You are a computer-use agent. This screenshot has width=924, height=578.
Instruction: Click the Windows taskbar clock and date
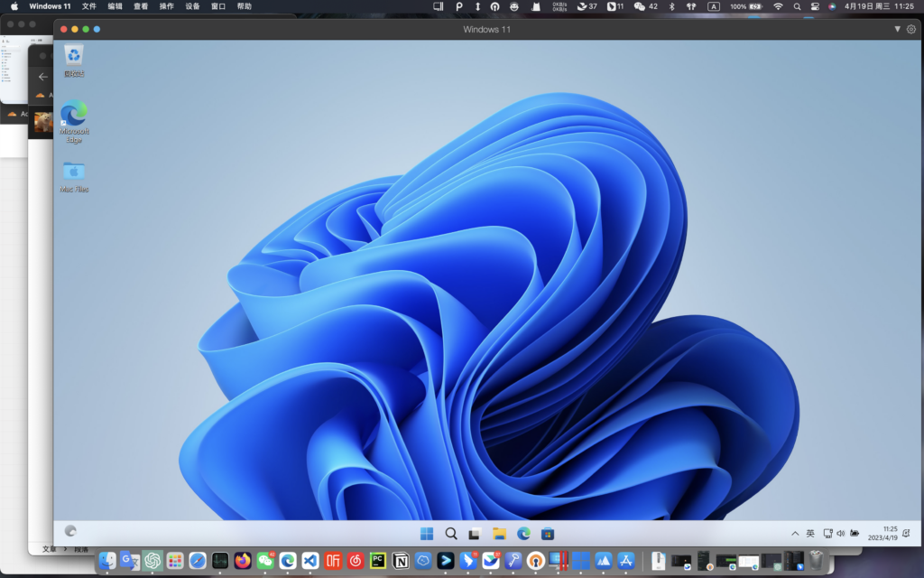(x=882, y=533)
